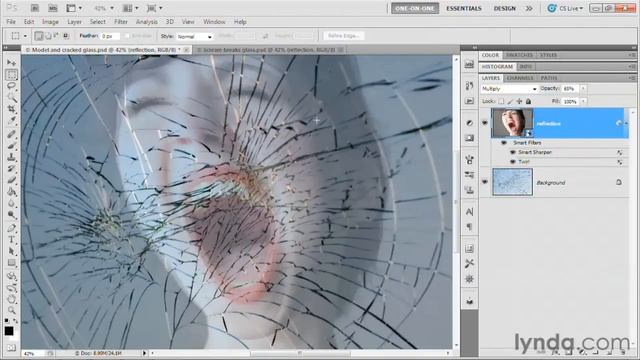
Task: Open the Multiply blend mode dropdown
Action: (509, 89)
